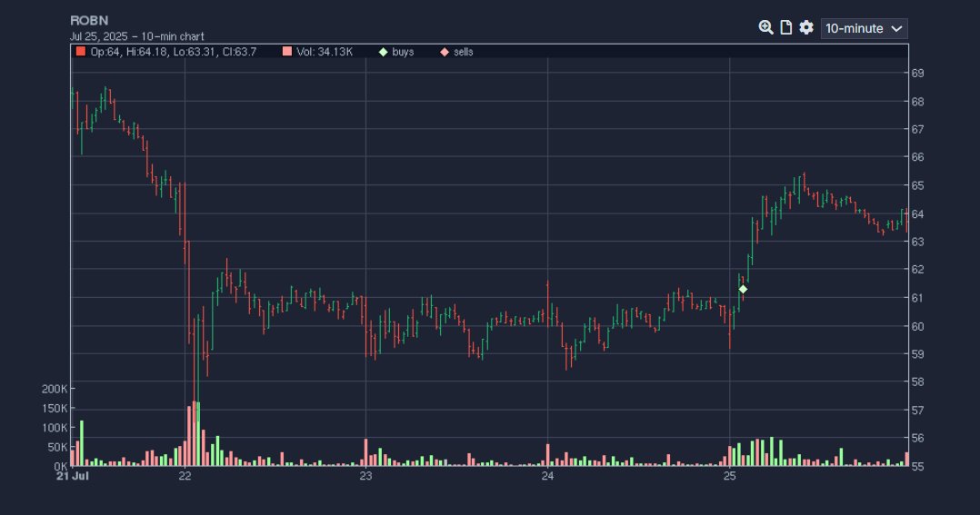This screenshot has height=515, width=980.
Task: Click the 69 price axis label
Action: coord(917,73)
